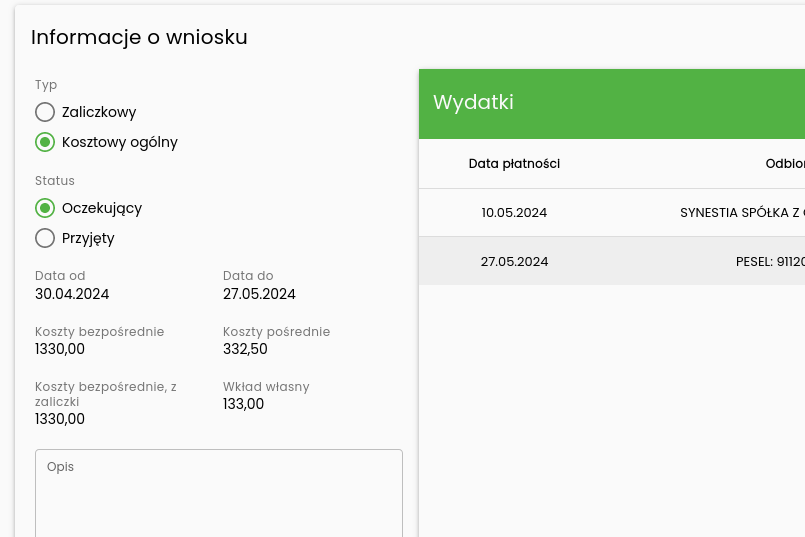Click the Wkład własny amount 133,00
The width and height of the screenshot is (805, 537).
click(x=243, y=404)
